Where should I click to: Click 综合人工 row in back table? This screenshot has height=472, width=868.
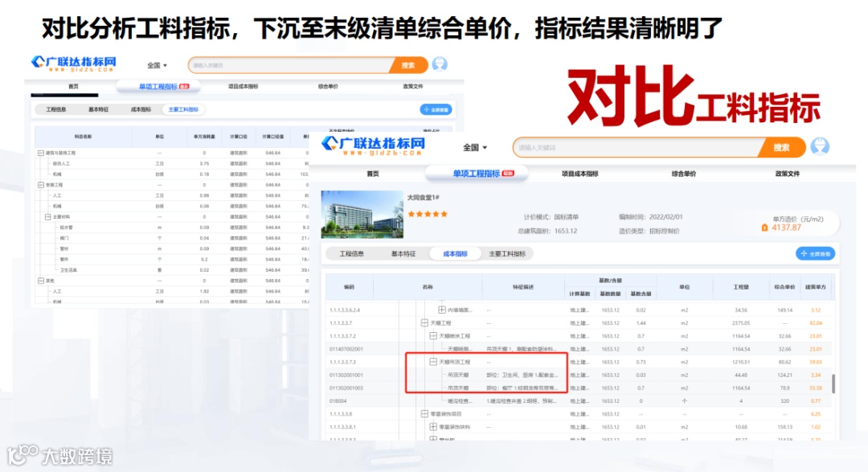pos(173,164)
